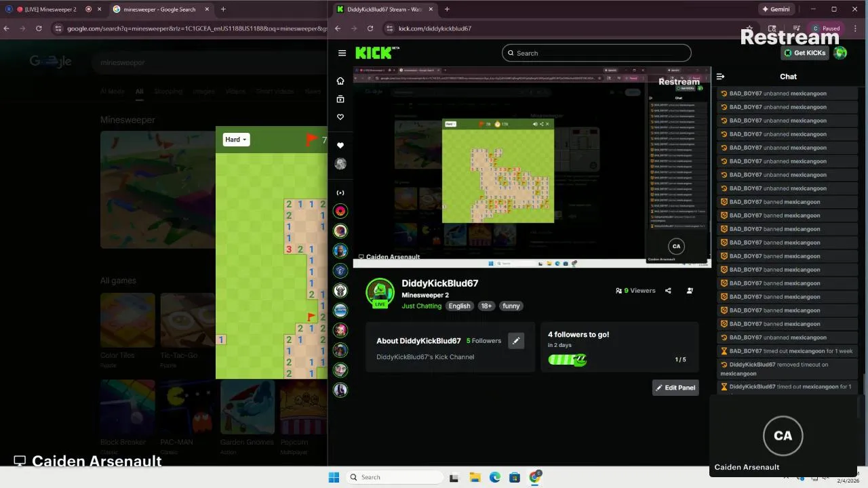Screen dimensions: 868x488
Task: Switch to Chrome in the taskbar
Action: pyautogui.click(x=535, y=477)
